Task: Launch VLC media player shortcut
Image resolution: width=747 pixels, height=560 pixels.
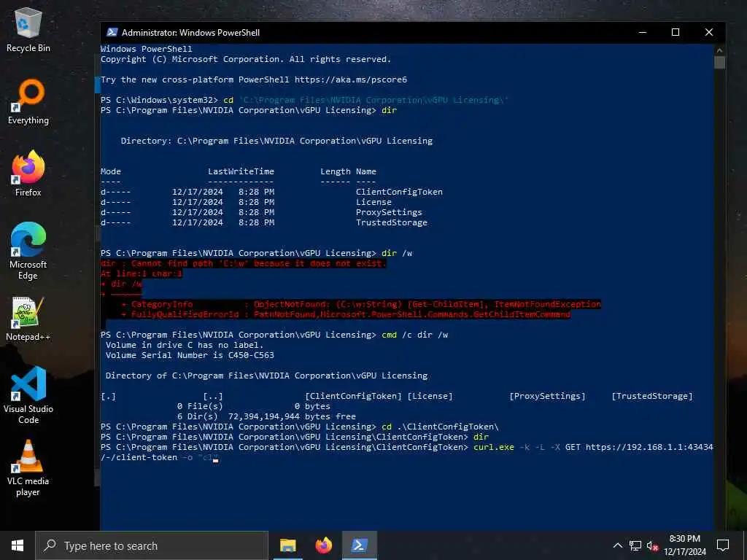Action: coord(28,468)
